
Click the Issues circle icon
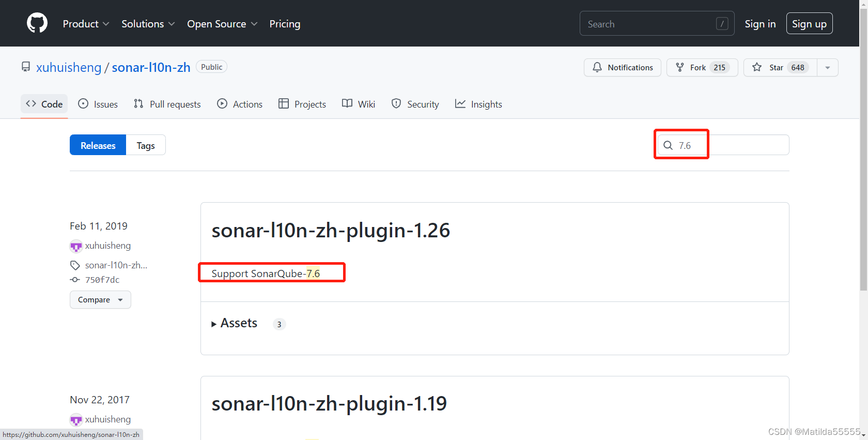point(83,103)
